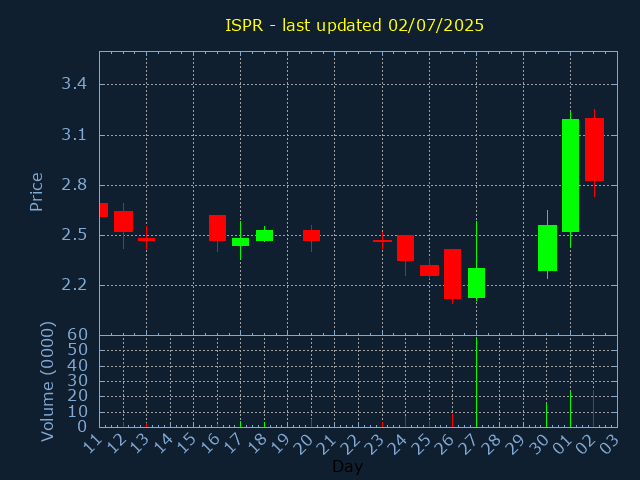Select the partial red candlestick on day 11
The image size is (640, 480).
point(104,210)
